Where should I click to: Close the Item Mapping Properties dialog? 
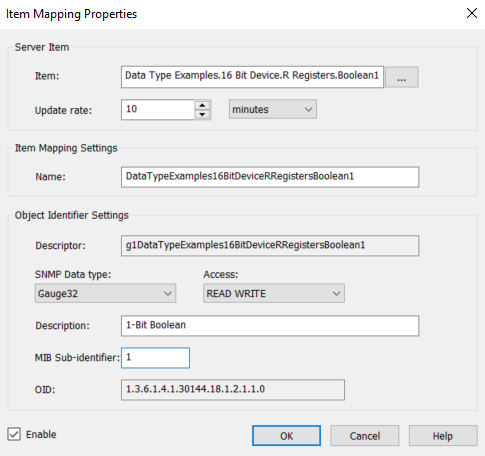pyautogui.click(x=472, y=13)
